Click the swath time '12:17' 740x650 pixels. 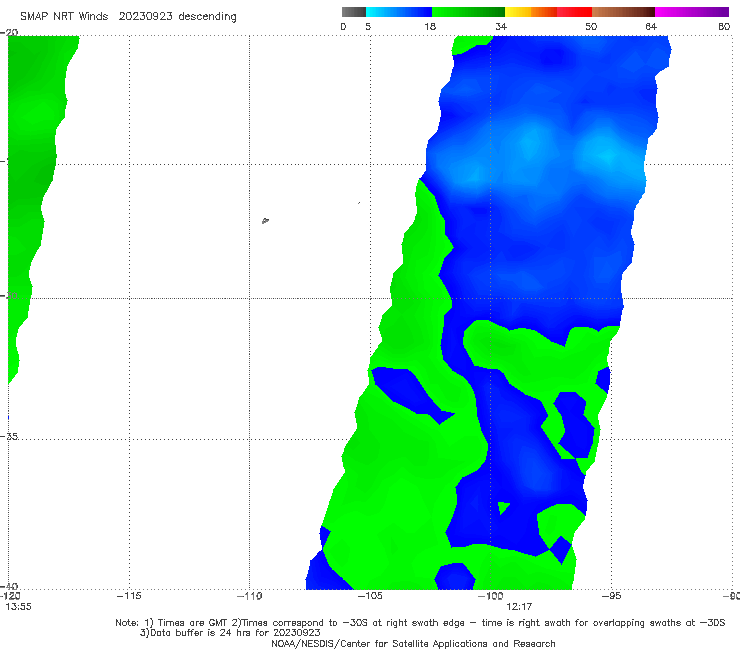[x=519, y=607]
